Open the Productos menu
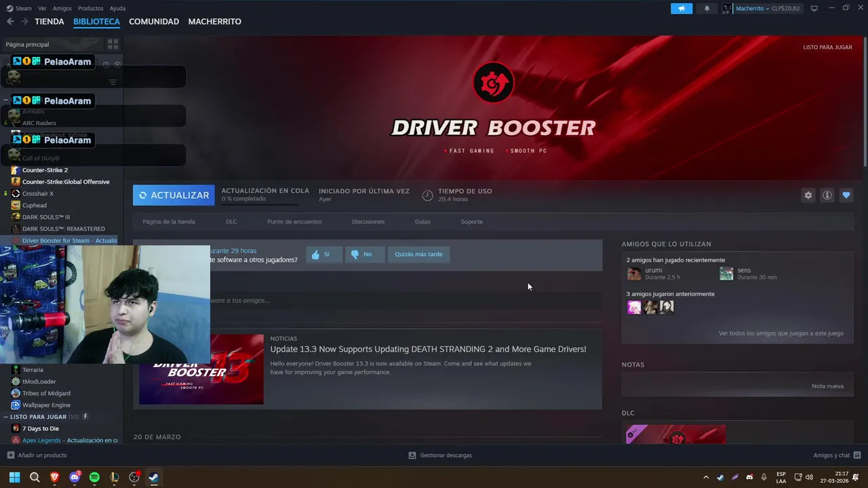The height and width of the screenshot is (488, 868). [91, 8]
